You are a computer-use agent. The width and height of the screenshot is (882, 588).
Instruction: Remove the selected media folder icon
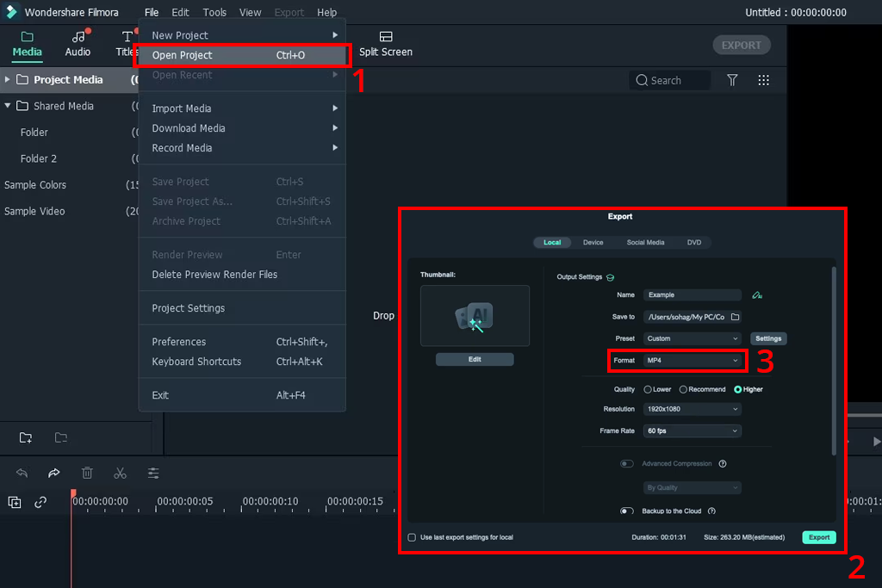pyautogui.click(x=61, y=437)
